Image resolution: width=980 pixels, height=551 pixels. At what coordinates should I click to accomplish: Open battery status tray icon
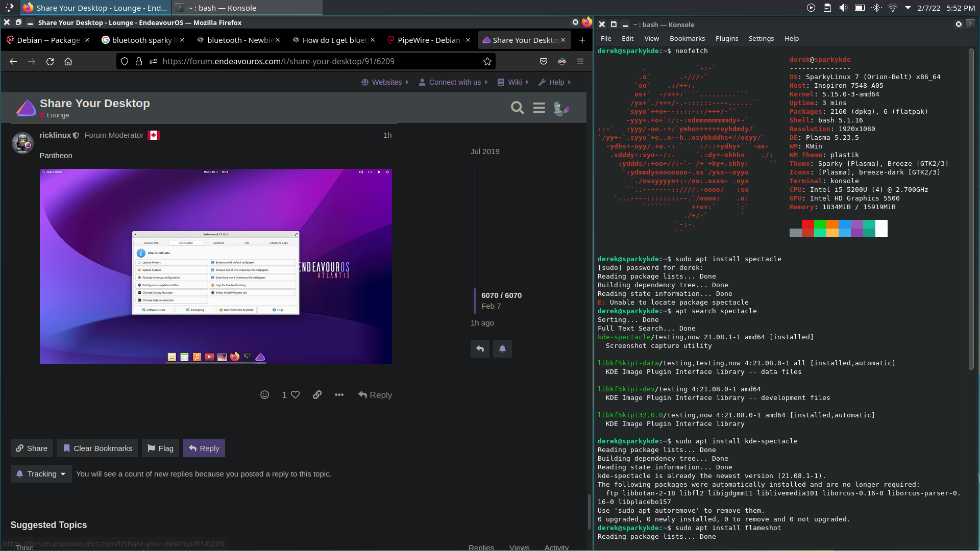click(860, 8)
